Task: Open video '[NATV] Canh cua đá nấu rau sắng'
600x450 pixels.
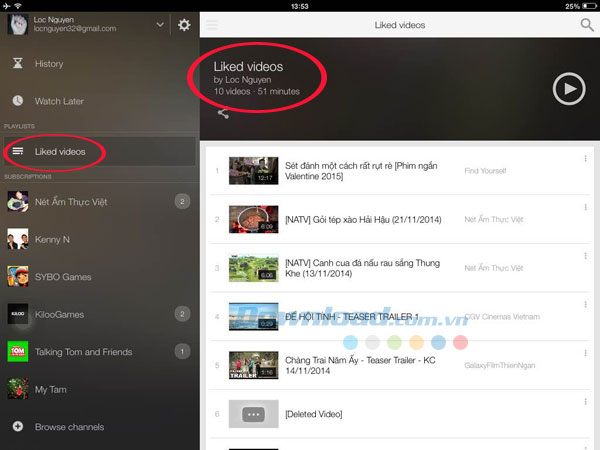Action: coord(362,268)
